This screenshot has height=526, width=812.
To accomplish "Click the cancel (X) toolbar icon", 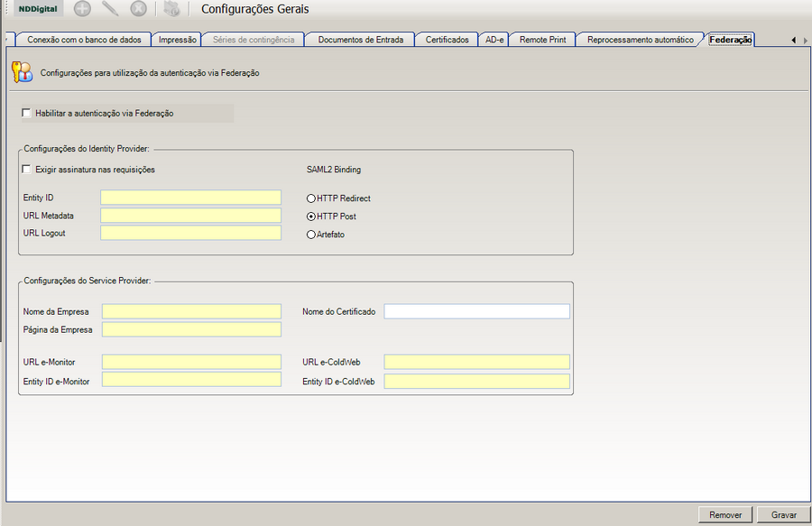I will pos(138,9).
